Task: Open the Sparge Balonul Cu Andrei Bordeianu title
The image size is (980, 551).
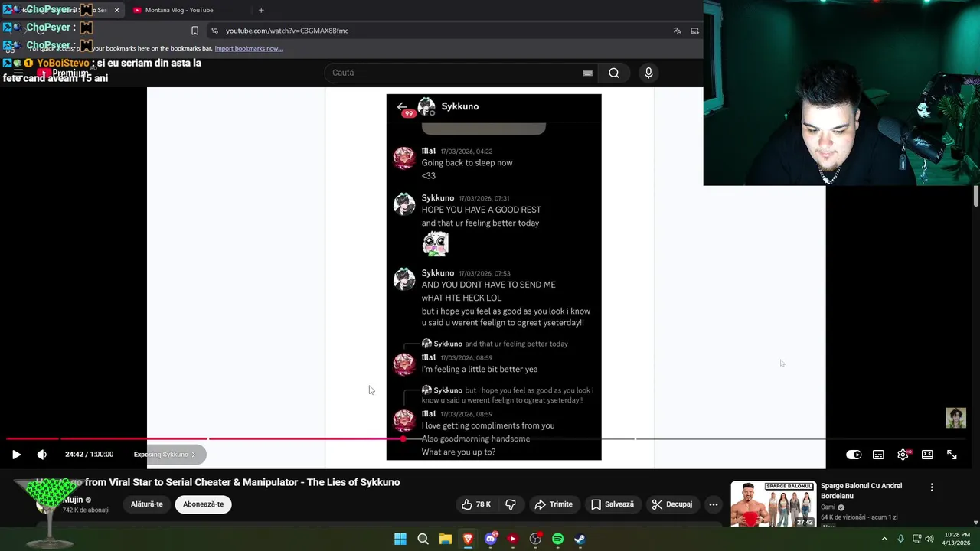Action: point(861,491)
